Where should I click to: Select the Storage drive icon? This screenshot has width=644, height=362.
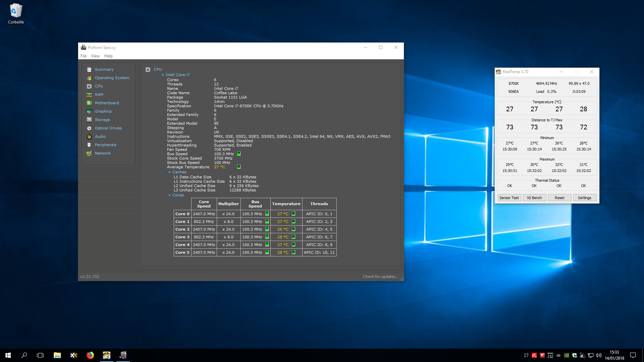click(x=89, y=120)
